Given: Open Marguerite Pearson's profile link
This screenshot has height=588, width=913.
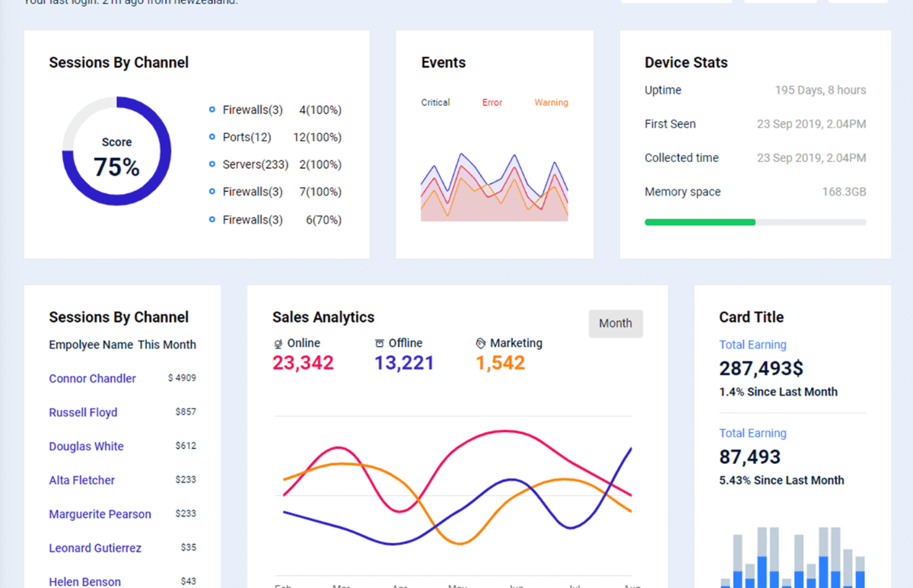Looking at the screenshot, I should (x=100, y=514).
